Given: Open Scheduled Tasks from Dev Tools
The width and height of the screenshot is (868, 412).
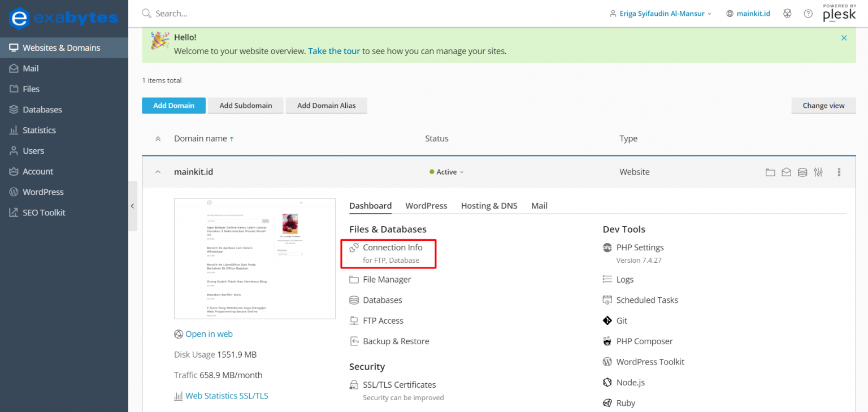Looking at the screenshot, I should (x=647, y=300).
